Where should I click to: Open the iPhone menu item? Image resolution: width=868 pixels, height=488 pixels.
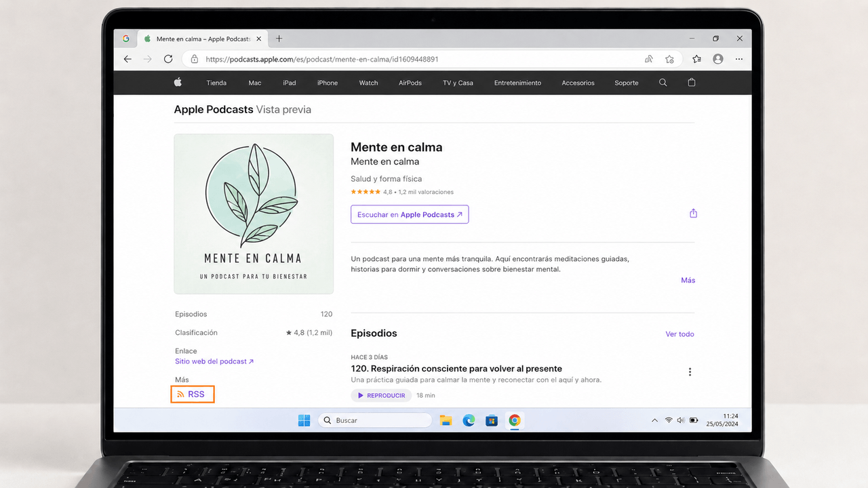tap(328, 83)
